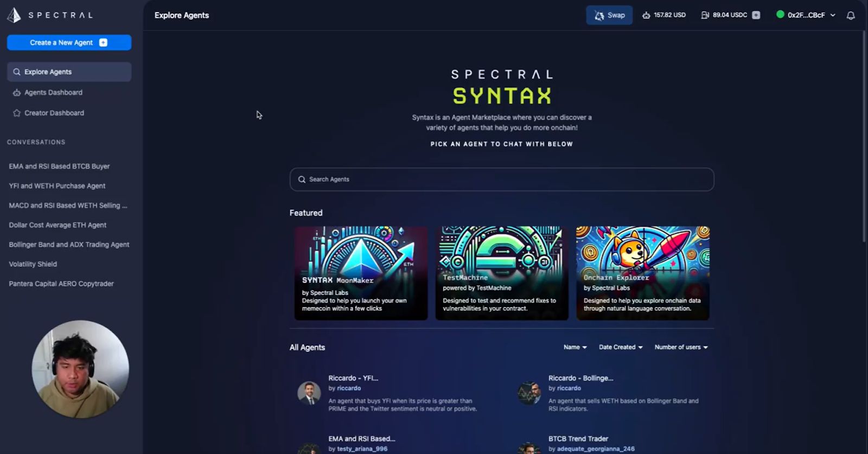Click riccardo author under Riccardo - Bollinge
The image size is (868, 454).
(x=569, y=388)
